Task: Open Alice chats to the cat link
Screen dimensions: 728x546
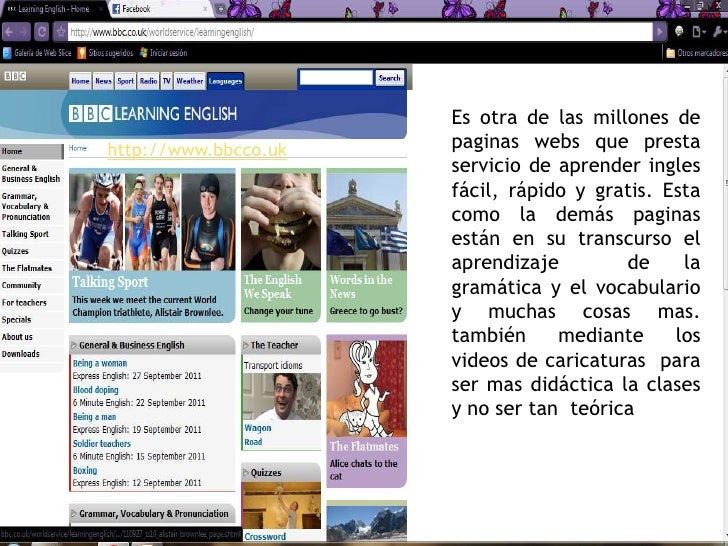Action: (x=364, y=470)
